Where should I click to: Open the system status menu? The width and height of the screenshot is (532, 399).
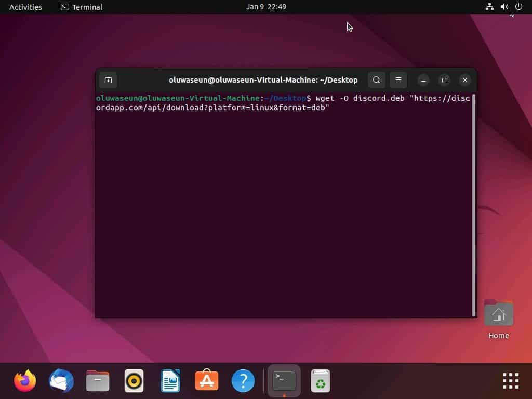coord(503,7)
